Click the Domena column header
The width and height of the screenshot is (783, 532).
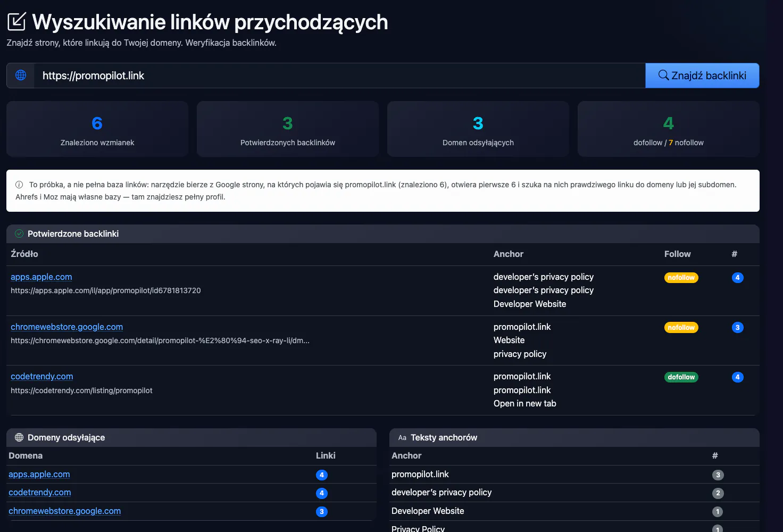[x=26, y=455]
